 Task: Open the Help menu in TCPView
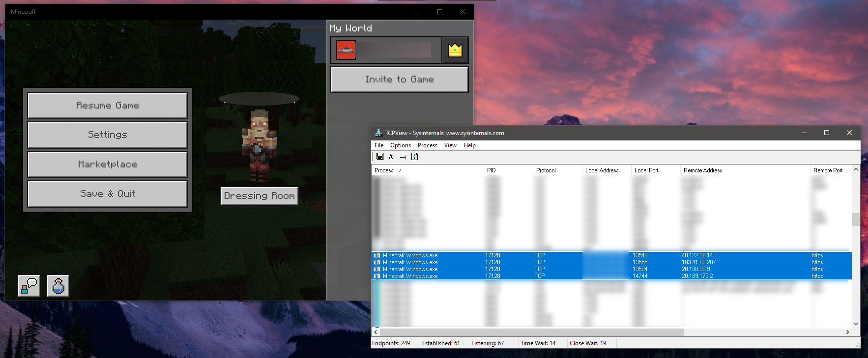[x=469, y=145]
